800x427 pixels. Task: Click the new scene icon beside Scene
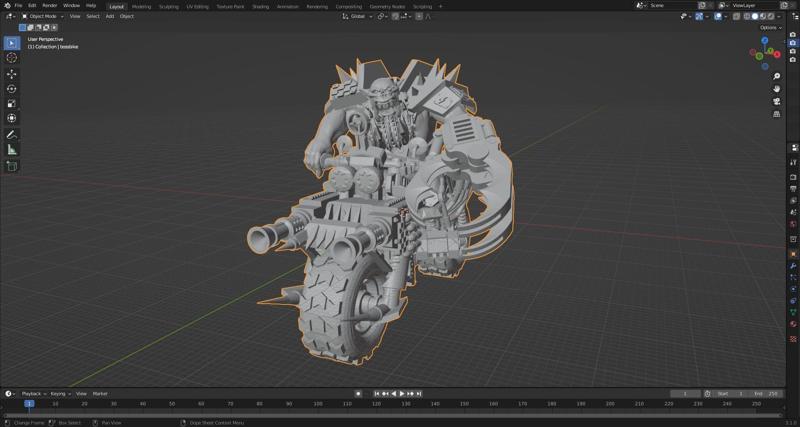click(x=702, y=6)
